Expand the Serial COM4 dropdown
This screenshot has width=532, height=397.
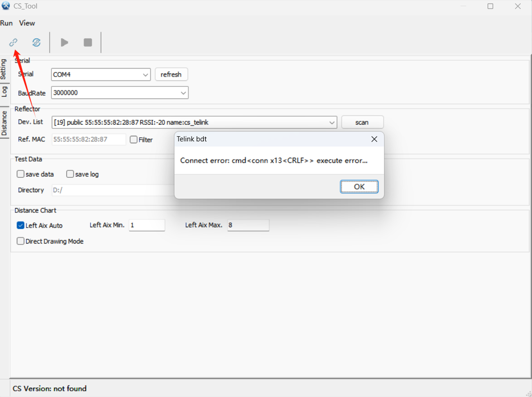coord(145,75)
